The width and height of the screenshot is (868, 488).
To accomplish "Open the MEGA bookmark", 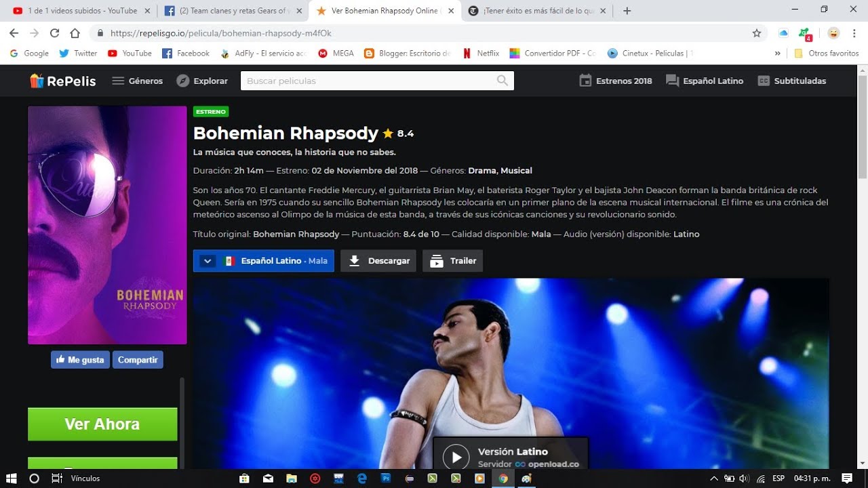I will (336, 53).
